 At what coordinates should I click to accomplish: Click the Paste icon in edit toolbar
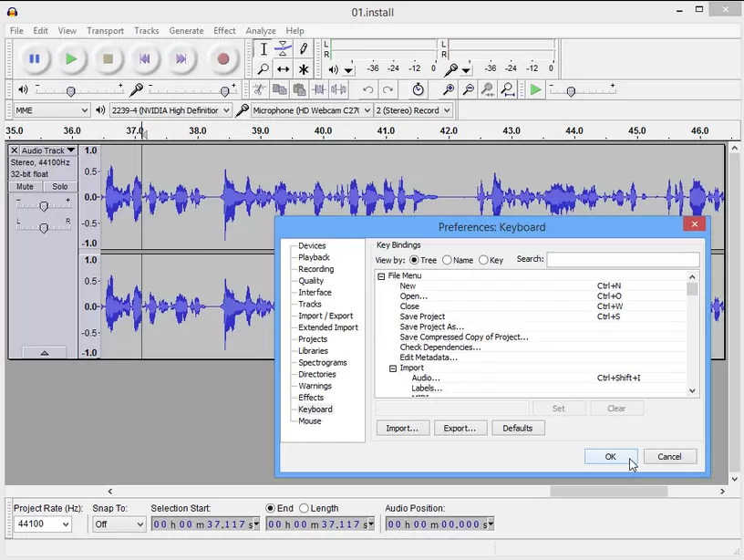click(299, 89)
